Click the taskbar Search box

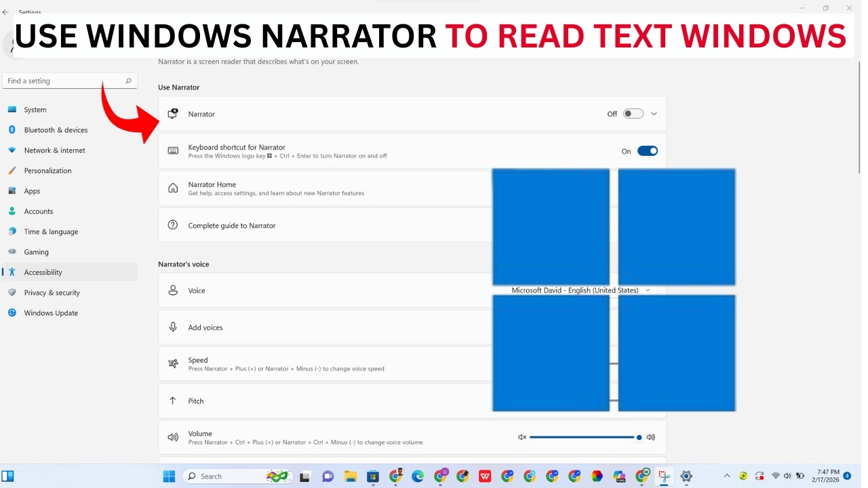(x=238, y=476)
